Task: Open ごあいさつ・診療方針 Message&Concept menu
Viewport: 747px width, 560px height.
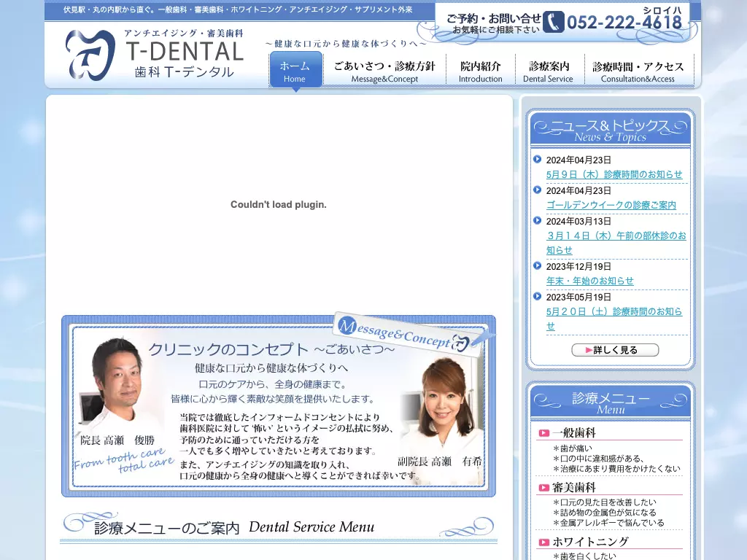Action: click(x=384, y=71)
